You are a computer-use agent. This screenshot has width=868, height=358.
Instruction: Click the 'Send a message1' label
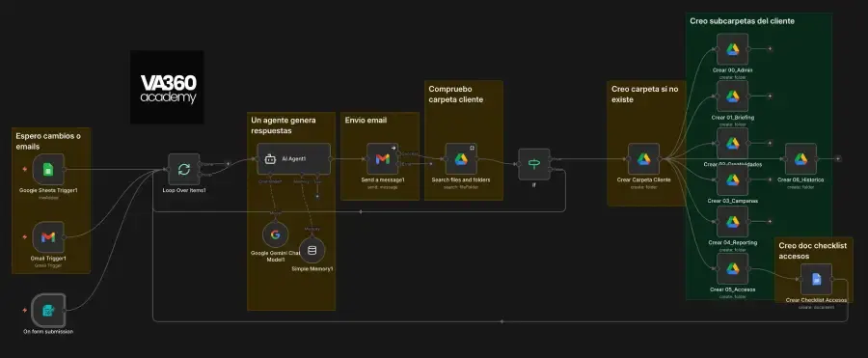(383, 179)
